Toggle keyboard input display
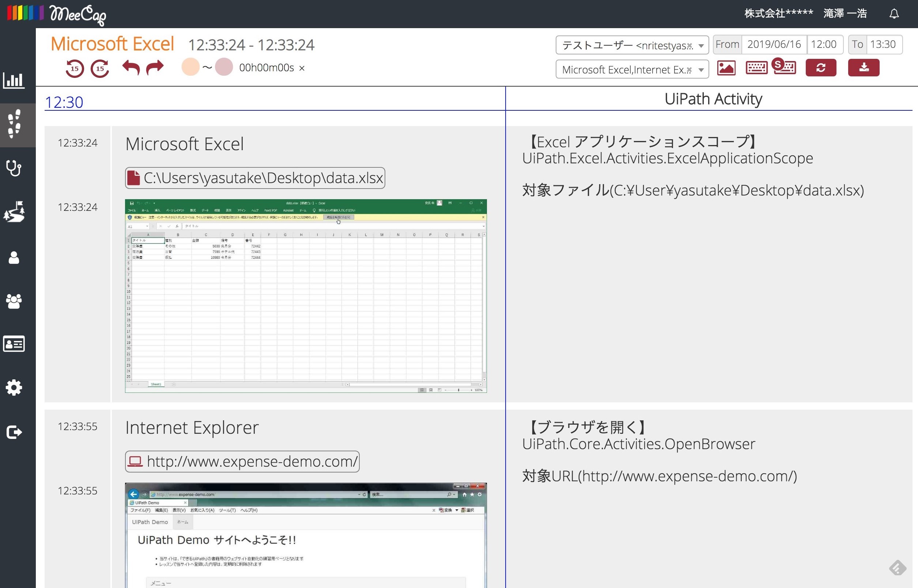 pyautogui.click(x=756, y=68)
